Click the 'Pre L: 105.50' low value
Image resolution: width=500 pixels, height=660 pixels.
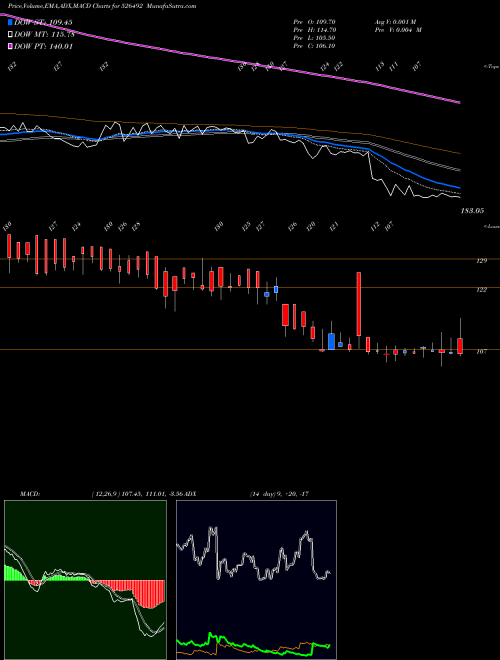314,38
